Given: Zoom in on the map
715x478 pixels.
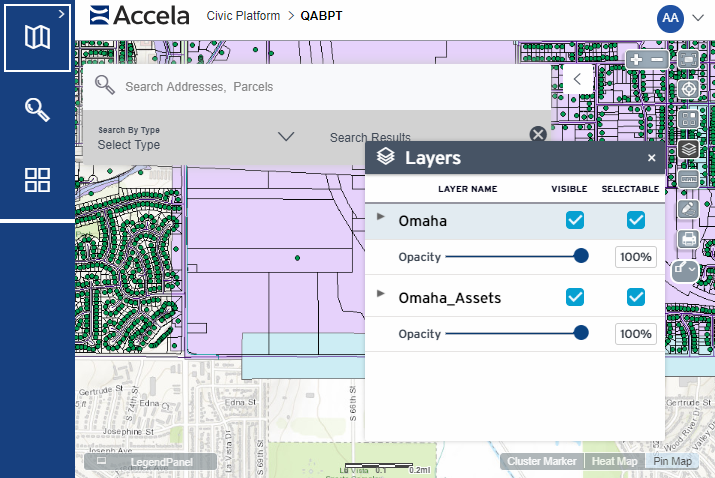Looking at the screenshot, I should pyautogui.click(x=637, y=60).
